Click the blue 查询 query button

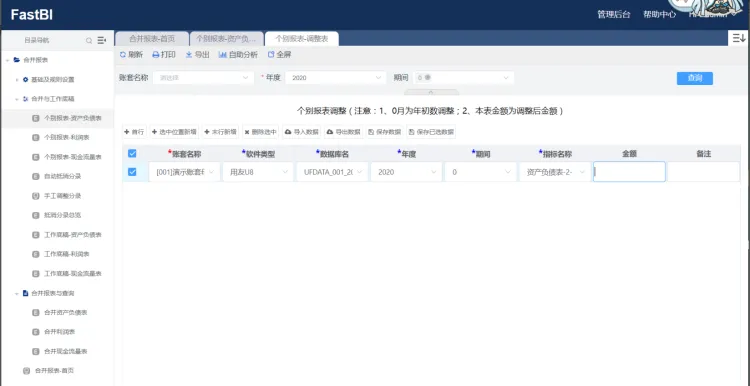[x=695, y=78]
